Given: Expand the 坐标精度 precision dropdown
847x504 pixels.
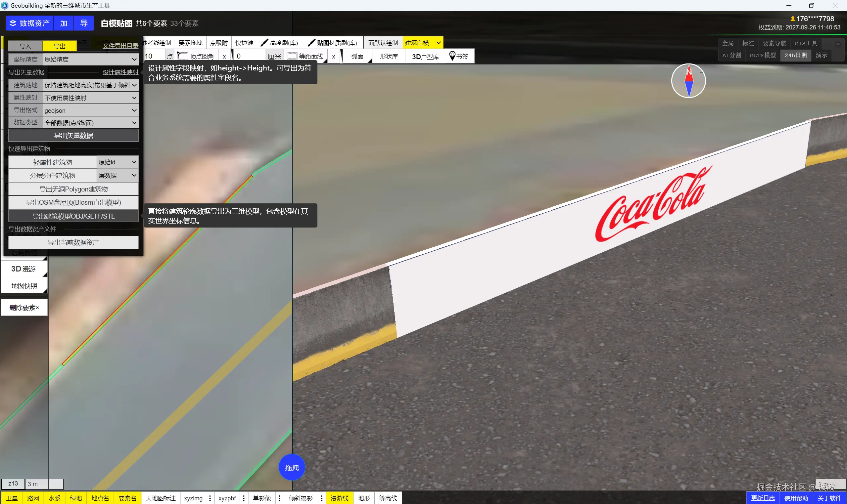Looking at the screenshot, I should pos(90,60).
